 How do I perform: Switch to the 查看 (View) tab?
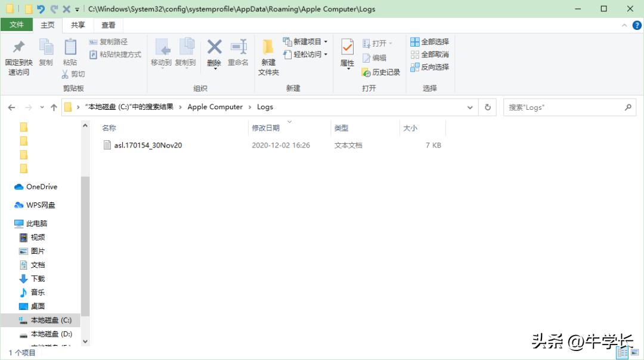[107, 25]
